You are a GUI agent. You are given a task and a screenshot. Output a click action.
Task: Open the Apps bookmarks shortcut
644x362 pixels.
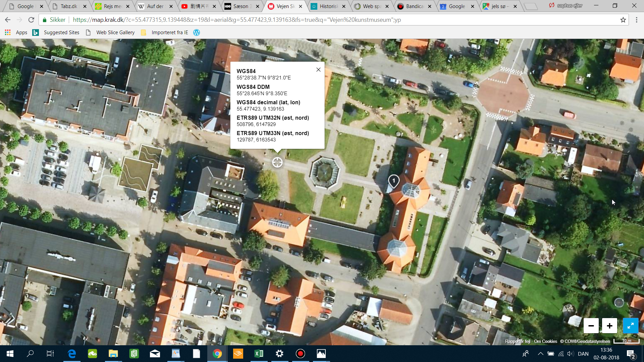[16, 33]
